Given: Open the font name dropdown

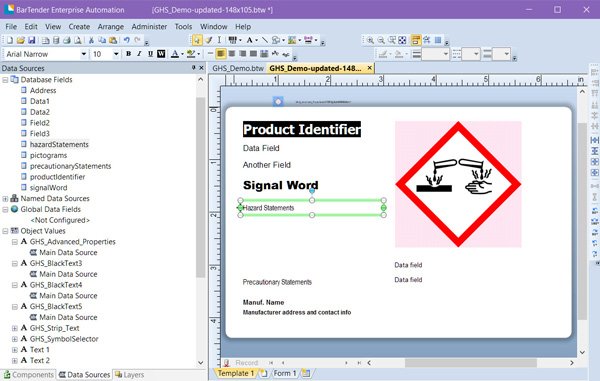Looking at the screenshot, I should pyautogui.click(x=84, y=54).
